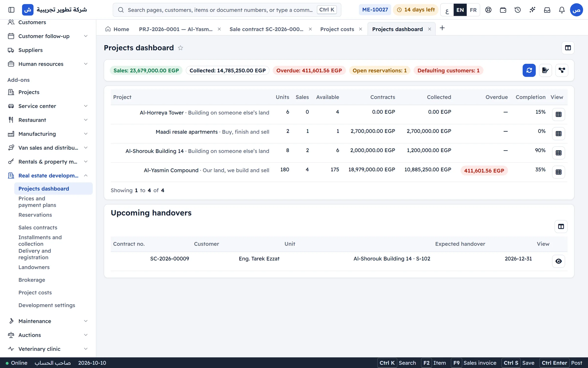Image resolution: width=588 pixels, height=368 pixels.
Task: Click the history clock icon in header
Action: (x=517, y=10)
